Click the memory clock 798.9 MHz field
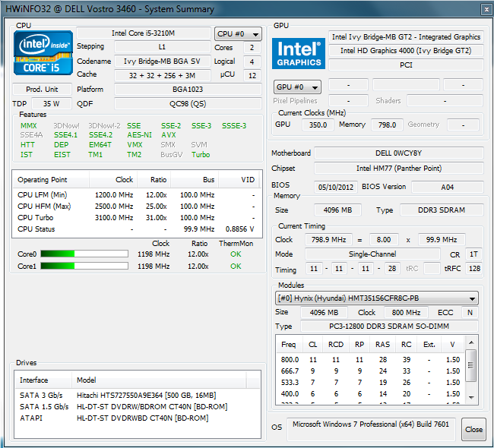The image size is (494, 448). (328, 240)
